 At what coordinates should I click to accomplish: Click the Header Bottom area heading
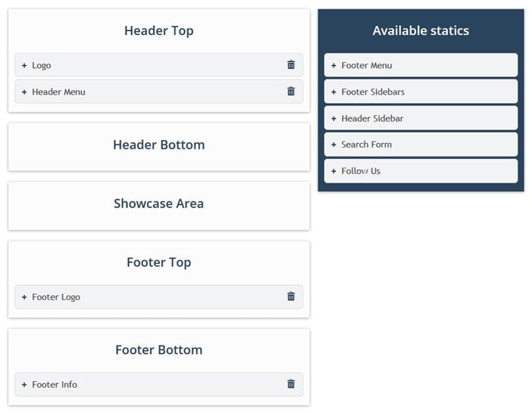coord(159,145)
